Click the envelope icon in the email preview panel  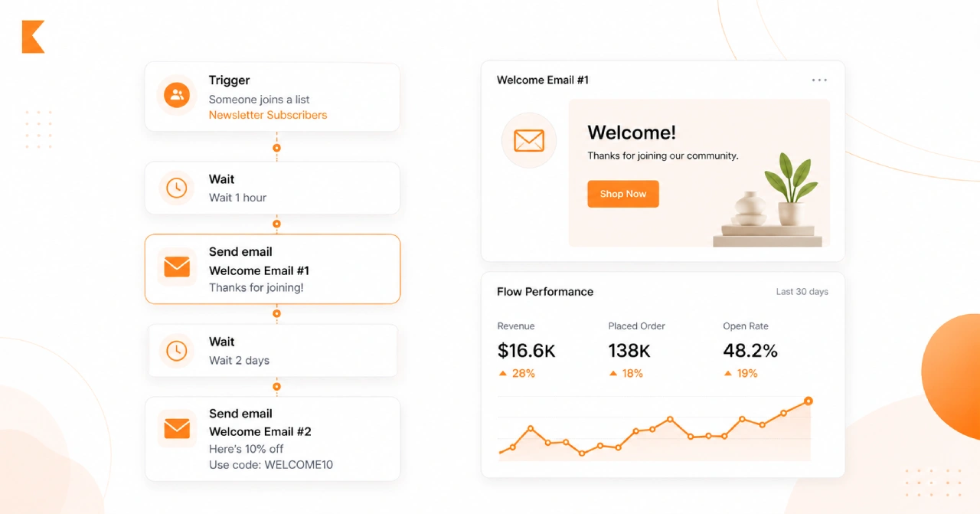[x=528, y=141]
